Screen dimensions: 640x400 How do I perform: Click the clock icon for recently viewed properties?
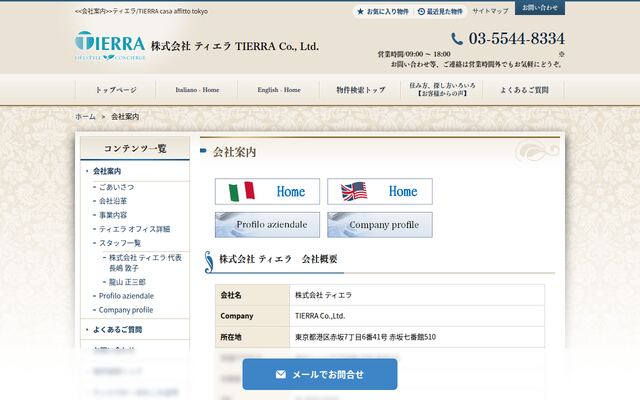[x=421, y=11]
